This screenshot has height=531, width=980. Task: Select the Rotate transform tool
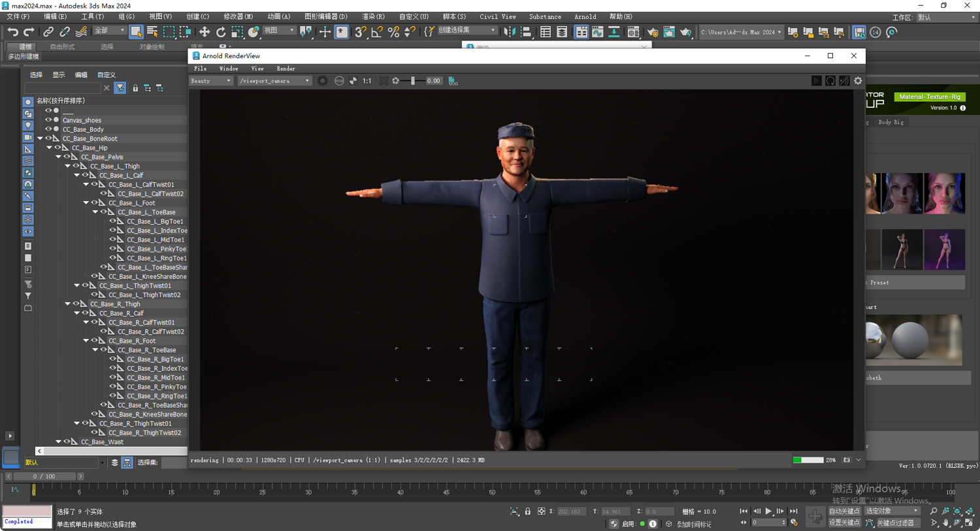(221, 32)
